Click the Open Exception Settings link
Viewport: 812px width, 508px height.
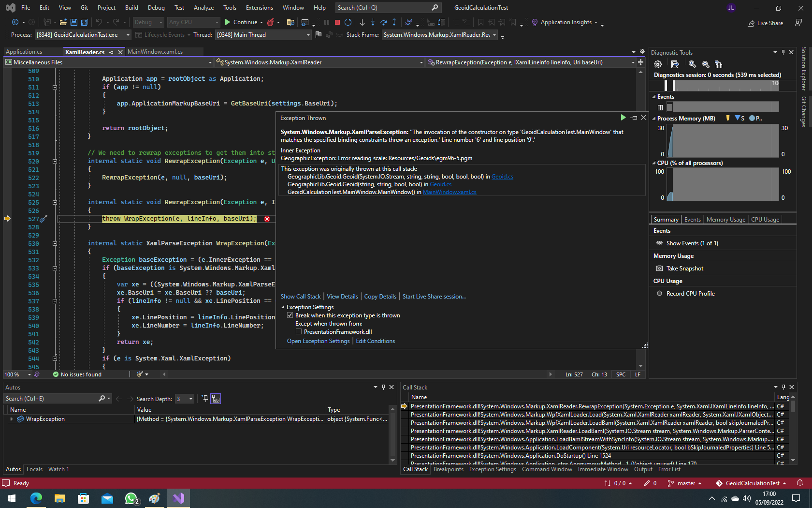click(x=318, y=341)
